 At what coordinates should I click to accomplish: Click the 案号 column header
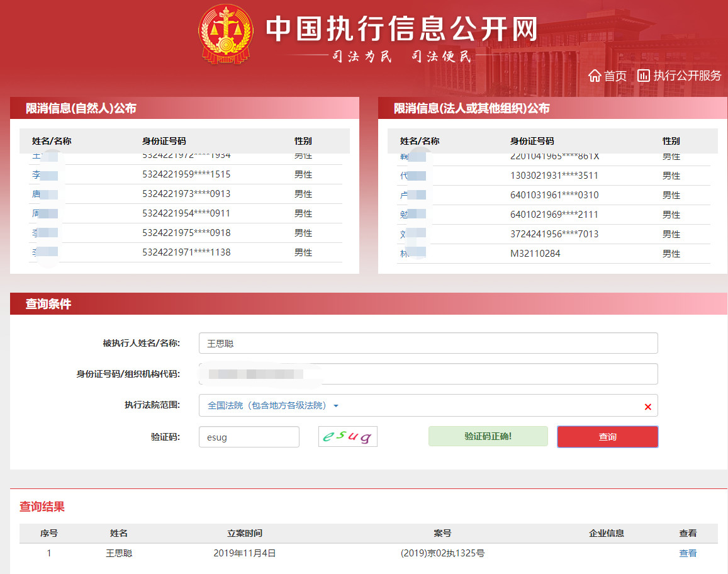click(x=442, y=534)
